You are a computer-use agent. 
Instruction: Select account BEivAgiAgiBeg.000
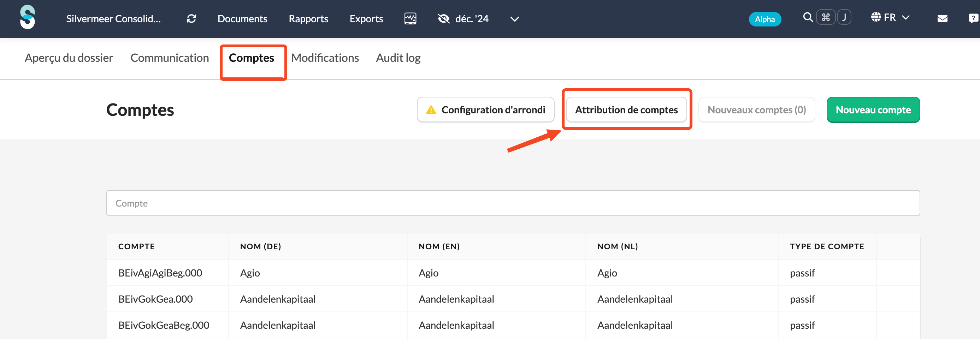point(160,273)
